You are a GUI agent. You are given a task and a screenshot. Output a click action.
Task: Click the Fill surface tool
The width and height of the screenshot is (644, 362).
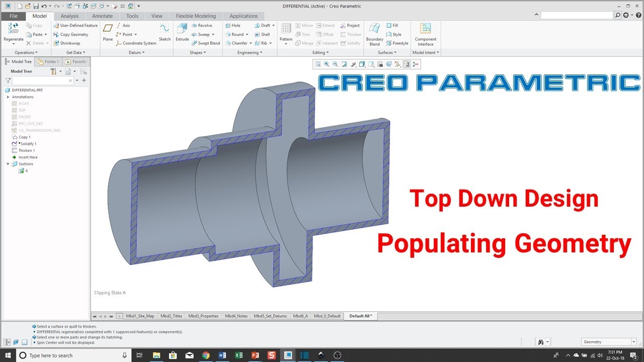coord(392,26)
